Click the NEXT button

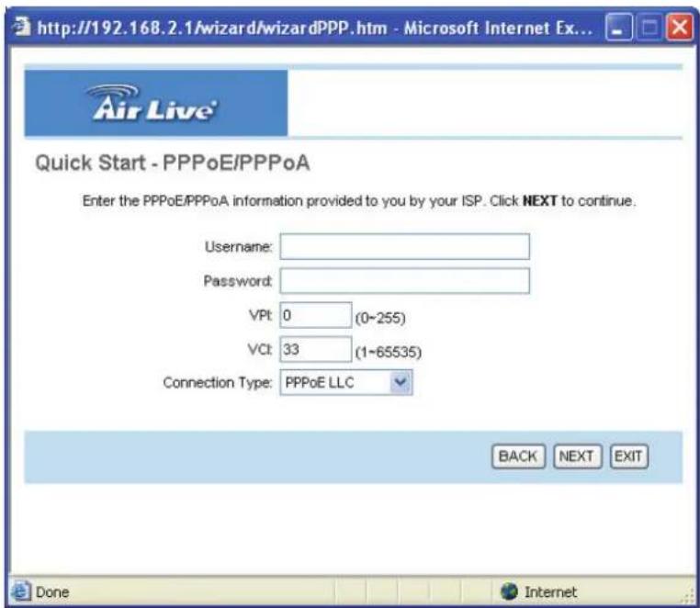(577, 456)
